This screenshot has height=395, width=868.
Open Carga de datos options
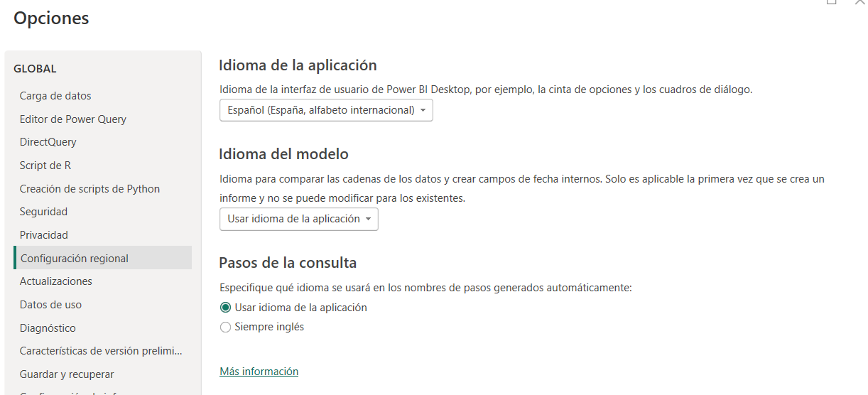(x=55, y=96)
